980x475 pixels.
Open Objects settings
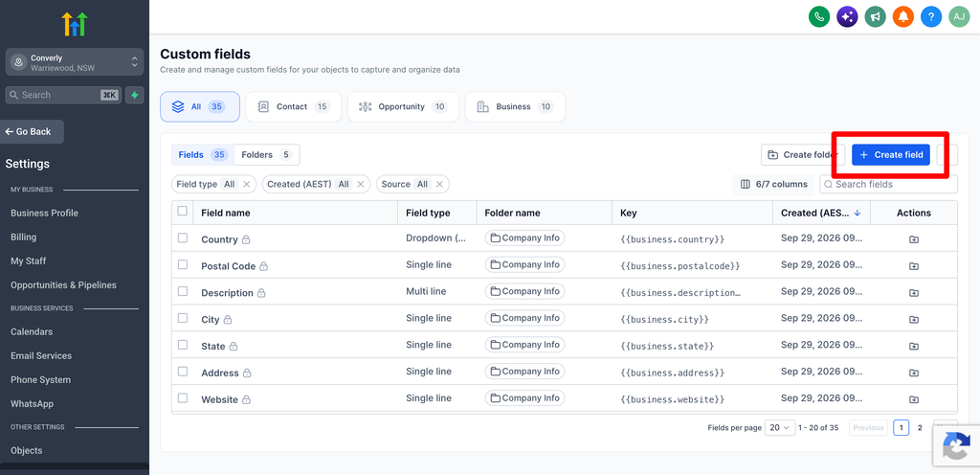click(x=27, y=451)
